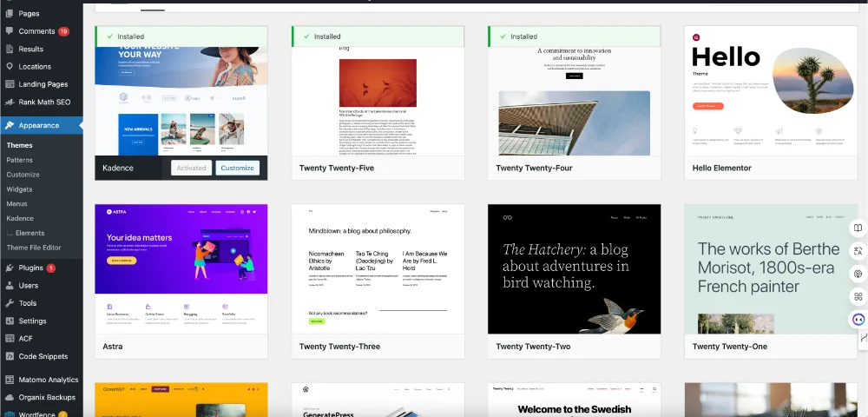Click the Settings sliders icon
Image resolution: width=868 pixels, height=417 pixels.
click(10, 321)
